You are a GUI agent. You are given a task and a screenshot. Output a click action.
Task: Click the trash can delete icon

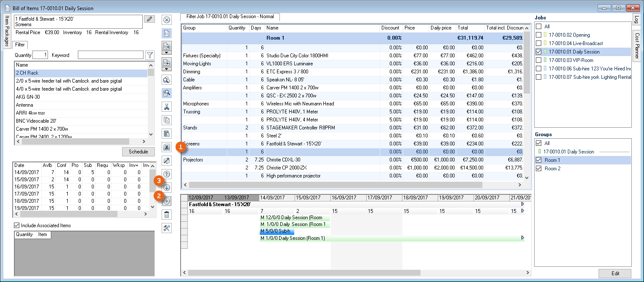(166, 215)
